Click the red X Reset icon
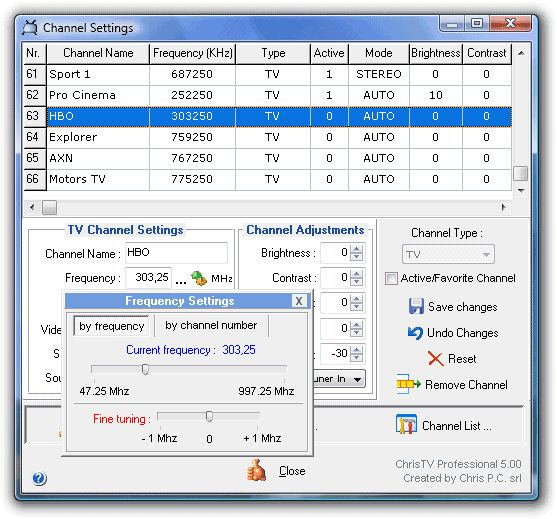 (x=436, y=359)
